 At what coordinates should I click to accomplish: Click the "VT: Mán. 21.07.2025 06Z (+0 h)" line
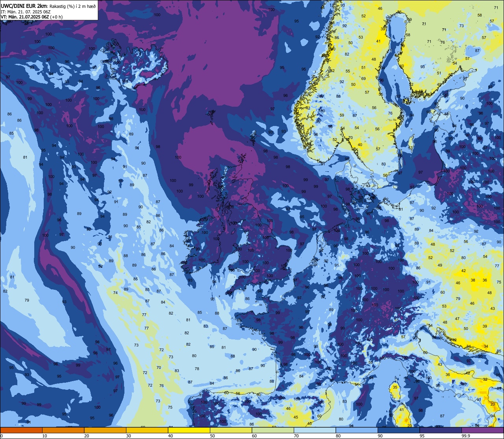pyautogui.click(x=32, y=17)
